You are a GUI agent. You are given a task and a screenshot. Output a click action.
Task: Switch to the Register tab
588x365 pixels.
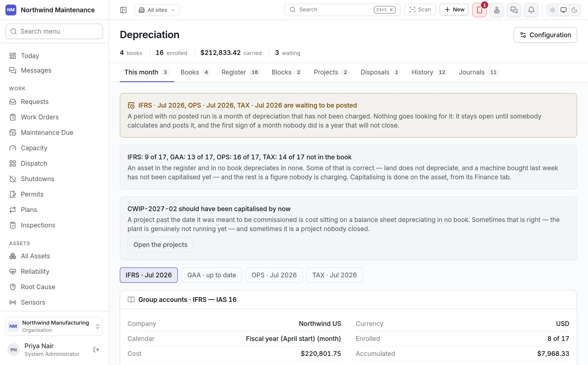coord(241,72)
